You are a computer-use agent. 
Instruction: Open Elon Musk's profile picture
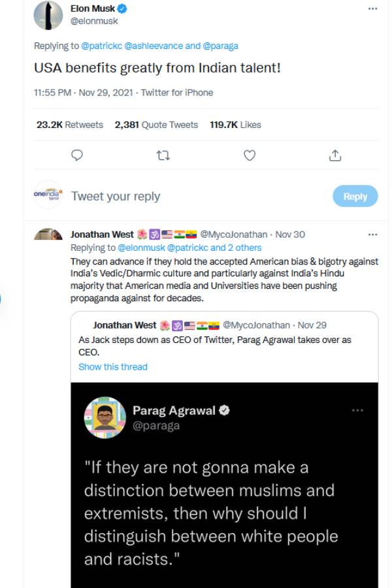[x=47, y=15]
